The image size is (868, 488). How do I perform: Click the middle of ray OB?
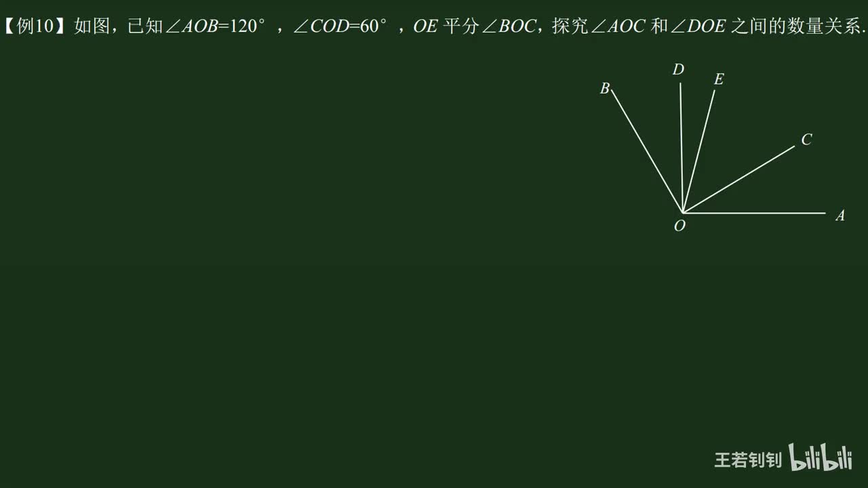pos(647,151)
